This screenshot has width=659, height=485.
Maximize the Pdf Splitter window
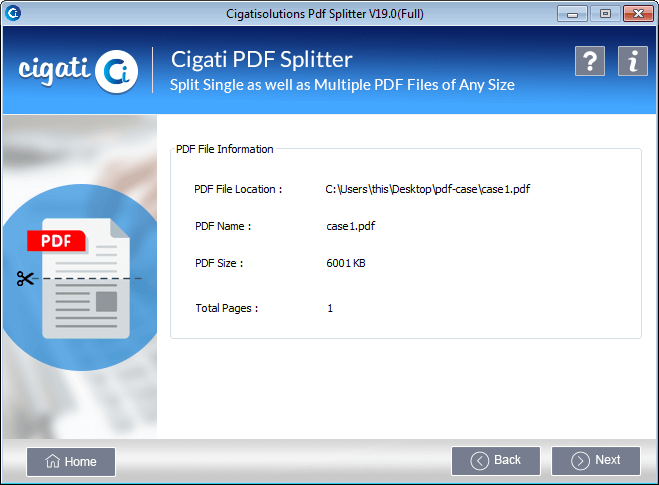click(x=605, y=14)
